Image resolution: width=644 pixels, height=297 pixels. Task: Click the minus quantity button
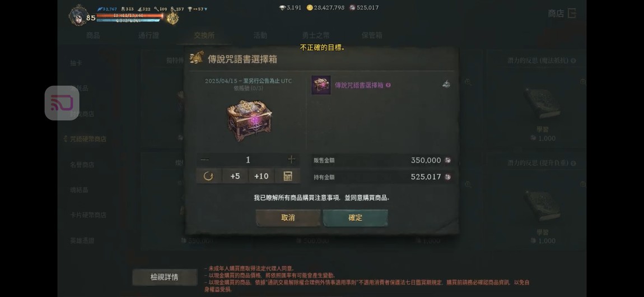[x=205, y=159]
